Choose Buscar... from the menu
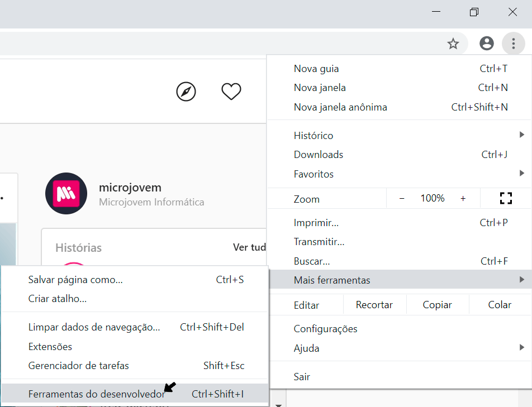 [400, 261]
